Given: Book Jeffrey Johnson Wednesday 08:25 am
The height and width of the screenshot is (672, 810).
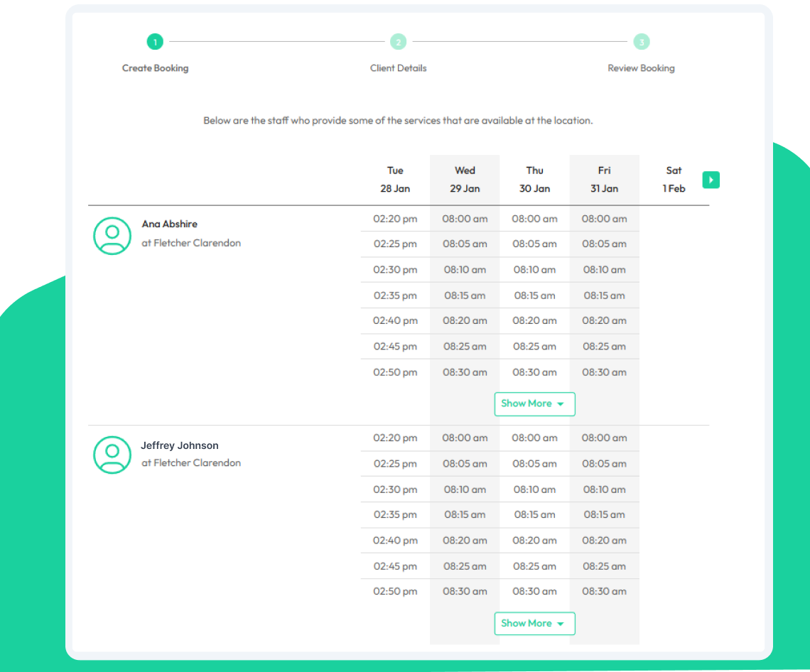Looking at the screenshot, I should 465,567.
